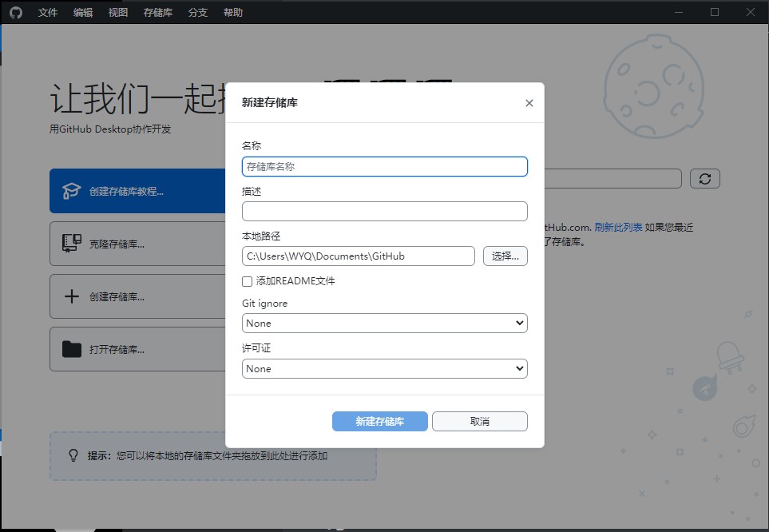Open the 分支 menu
Viewport: 769px width, 532px height.
(197, 13)
